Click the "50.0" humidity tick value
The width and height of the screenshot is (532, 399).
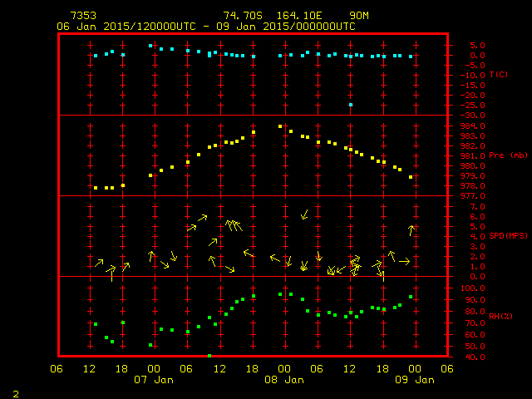(475, 347)
